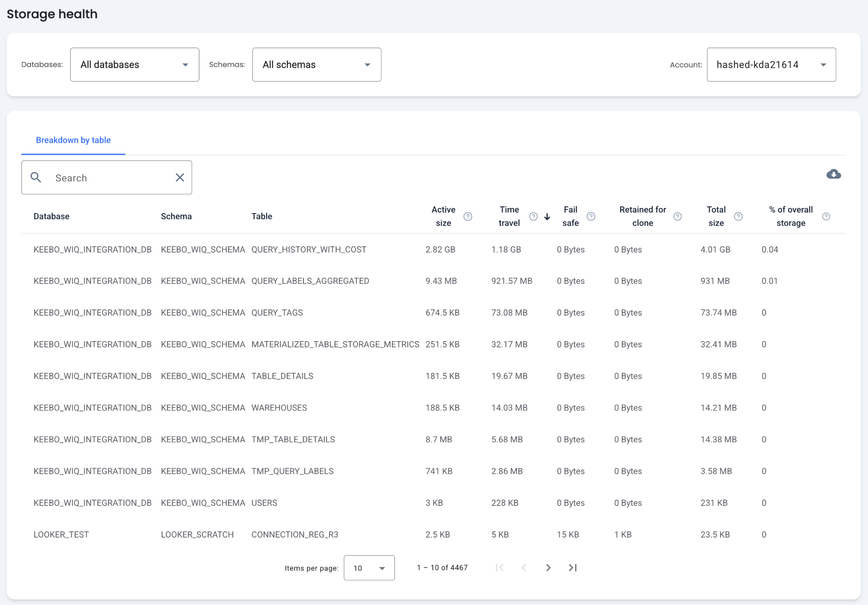Click the QUERY_HISTORY_WITH_COST table row
Image resolution: width=868 pixels, height=605 pixels.
[309, 250]
